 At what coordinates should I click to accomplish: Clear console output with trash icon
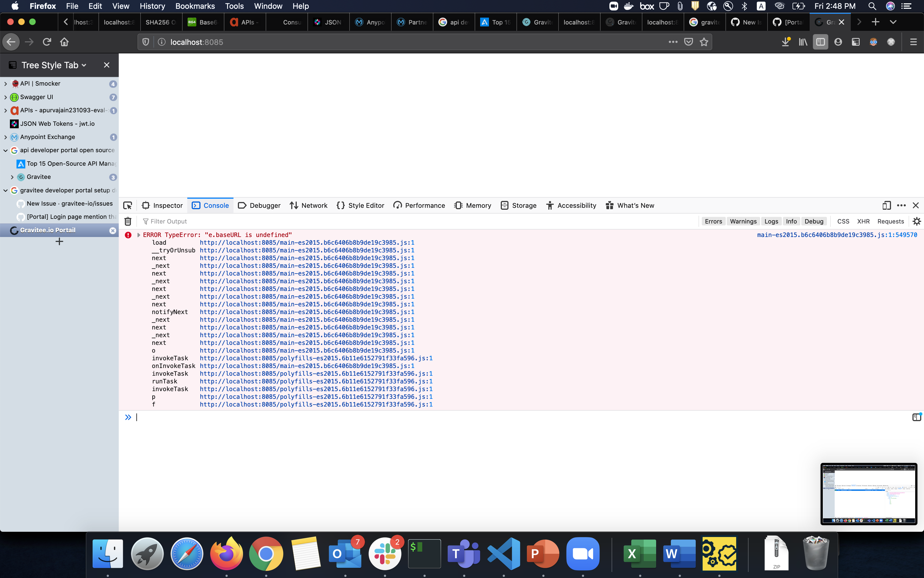point(128,221)
